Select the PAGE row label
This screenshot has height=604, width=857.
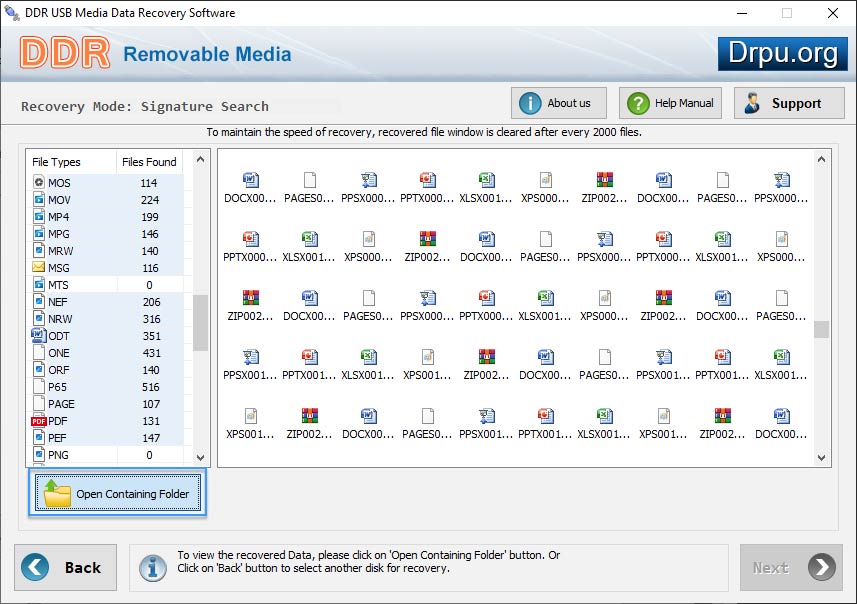tap(61, 403)
